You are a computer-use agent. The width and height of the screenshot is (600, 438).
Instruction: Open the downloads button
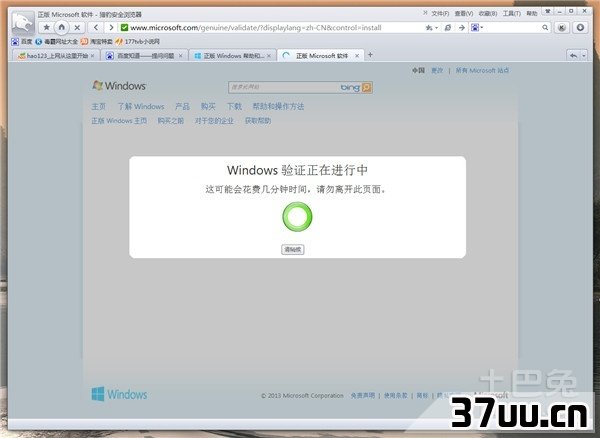pos(580,28)
